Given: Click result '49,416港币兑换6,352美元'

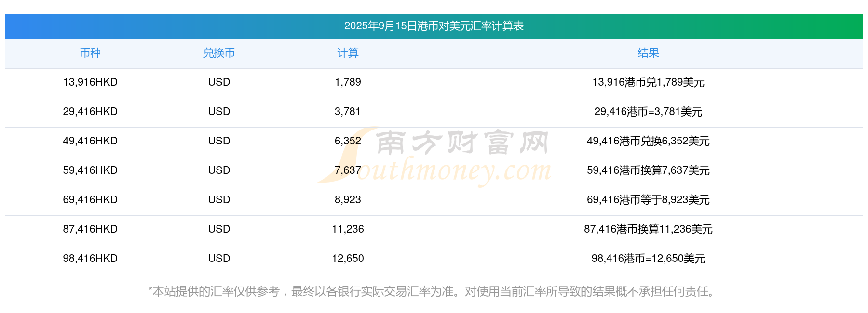Looking at the screenshot, I should [648, 141].
